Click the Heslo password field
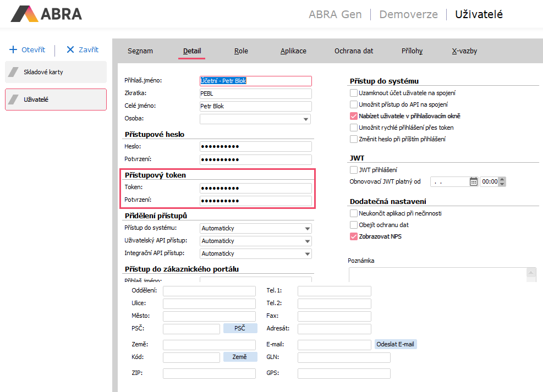 point(256,147)
